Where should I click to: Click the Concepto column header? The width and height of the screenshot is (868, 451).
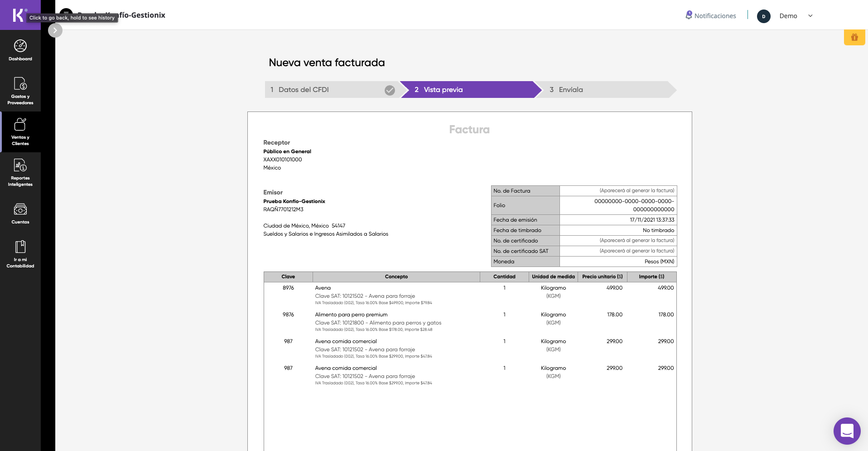[x=396, y=277]
